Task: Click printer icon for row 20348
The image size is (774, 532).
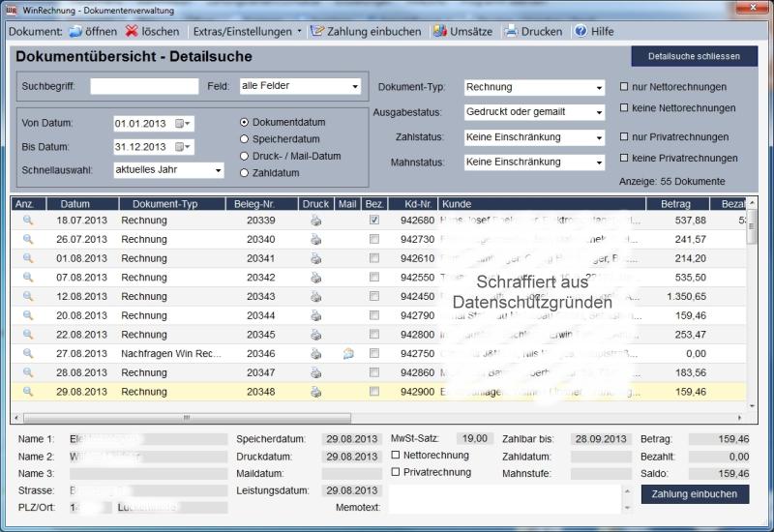Action: click(316, 392)
